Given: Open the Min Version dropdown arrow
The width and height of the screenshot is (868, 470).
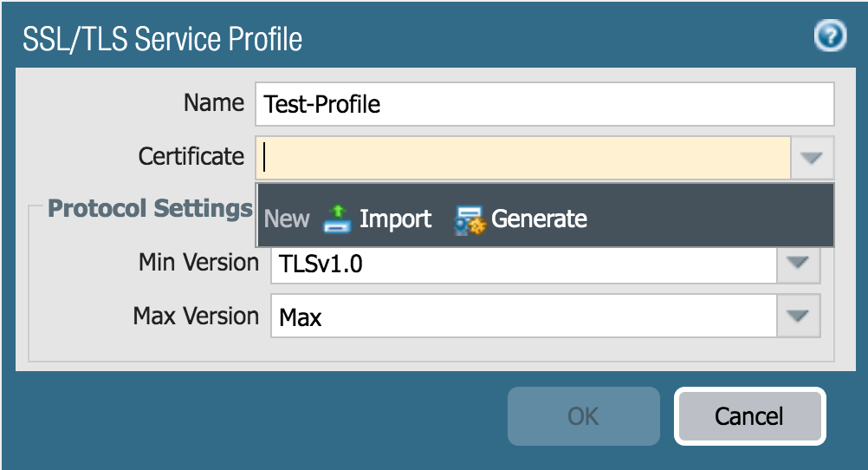Looking at the screenshot, I should [798, 263].
